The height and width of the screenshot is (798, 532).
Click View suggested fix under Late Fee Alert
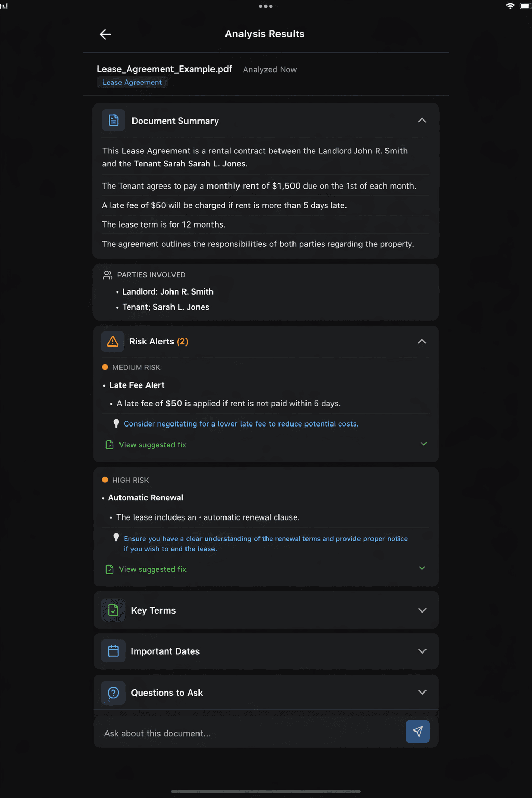click(152, 445)
